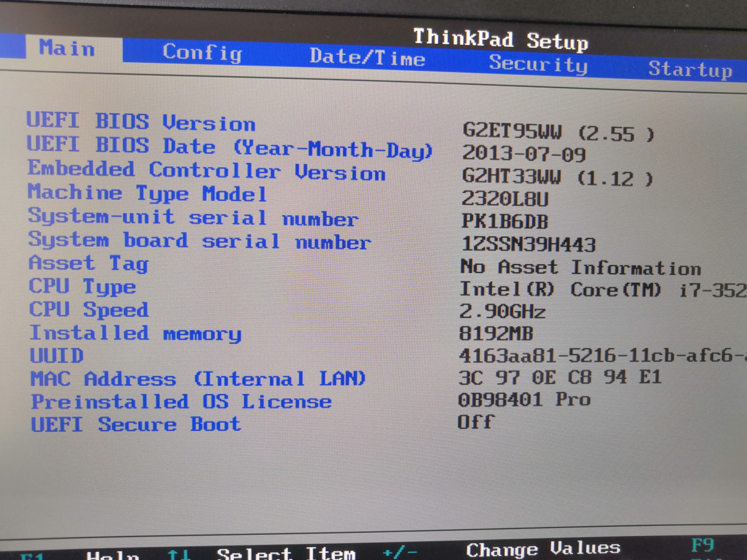Select the System-unit serial number label

click(x=193, y=217)
